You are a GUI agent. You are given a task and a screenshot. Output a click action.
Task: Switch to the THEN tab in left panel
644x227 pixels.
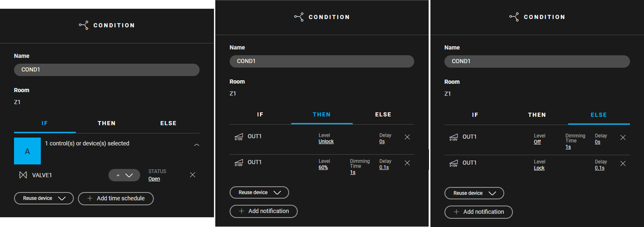point(106,123)
